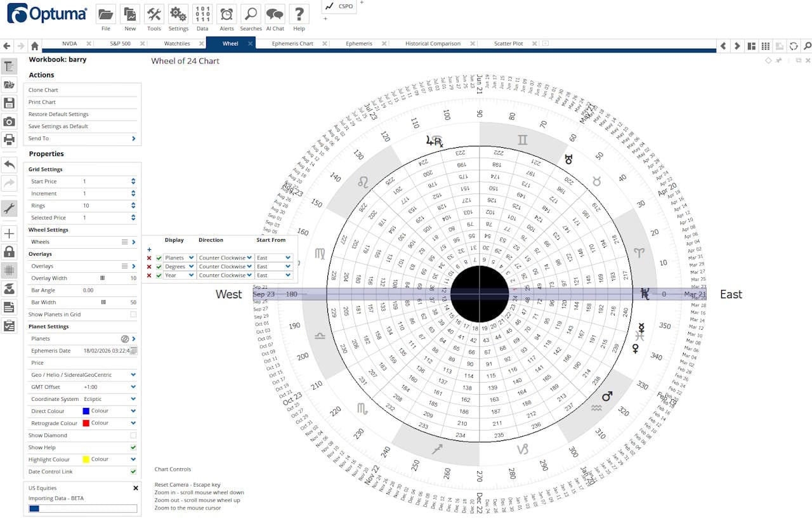Open the Tools icon
Viewport: 812px width, 519px height.
point(154,14)
